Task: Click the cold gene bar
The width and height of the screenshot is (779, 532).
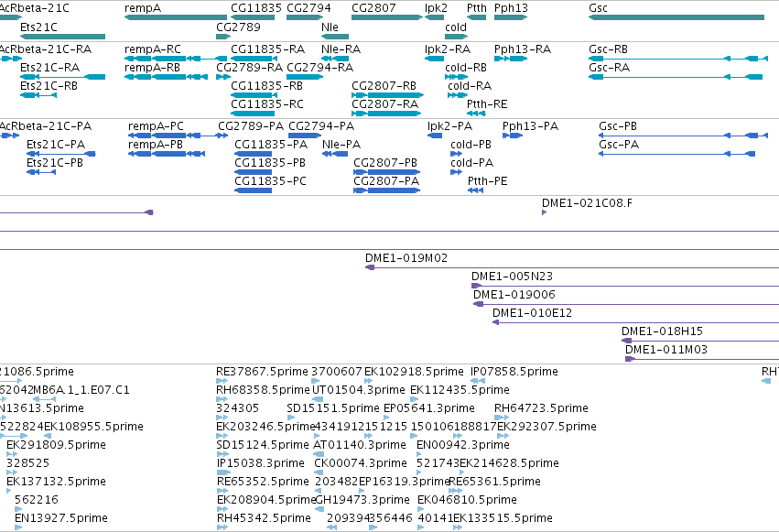Action: [456, 37]
